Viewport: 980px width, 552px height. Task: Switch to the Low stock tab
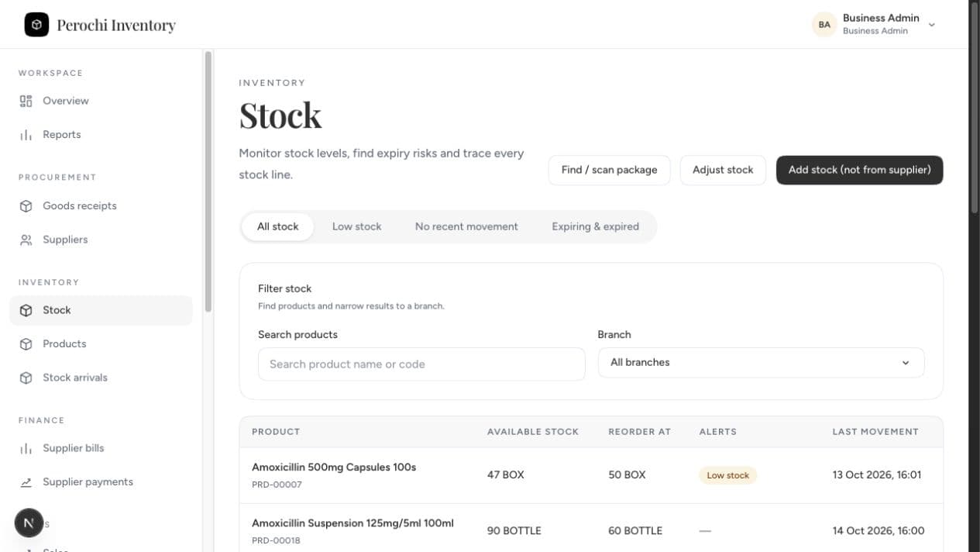[357, 227]
